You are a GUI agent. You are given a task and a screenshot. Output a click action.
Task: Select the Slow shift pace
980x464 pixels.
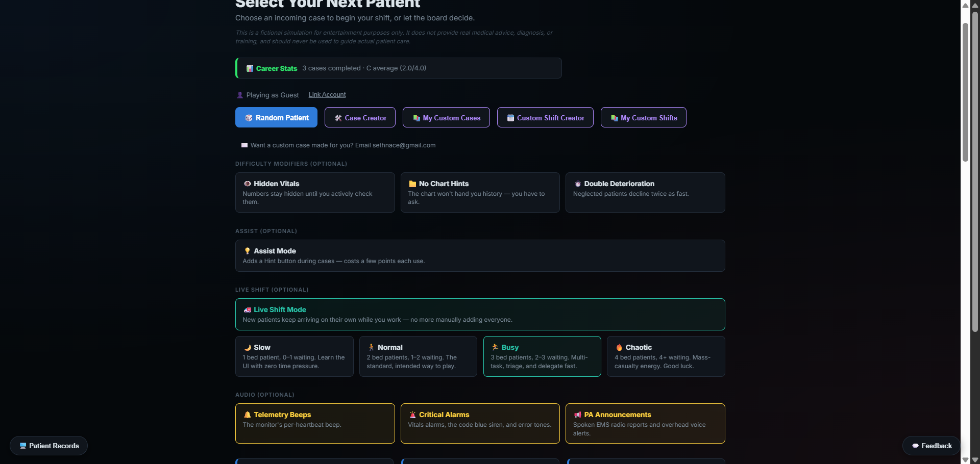point(294,356)
